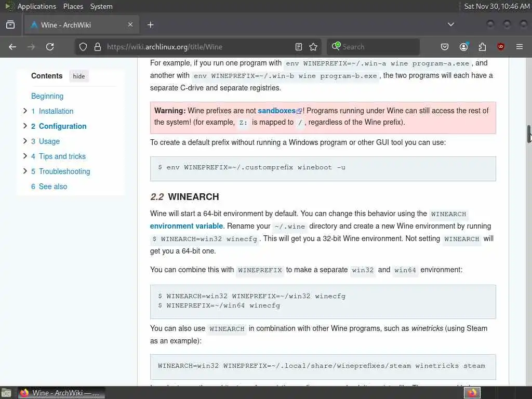Open a new browser tab
This screenshot has height=399, width=532.
(x=151, y=25)
